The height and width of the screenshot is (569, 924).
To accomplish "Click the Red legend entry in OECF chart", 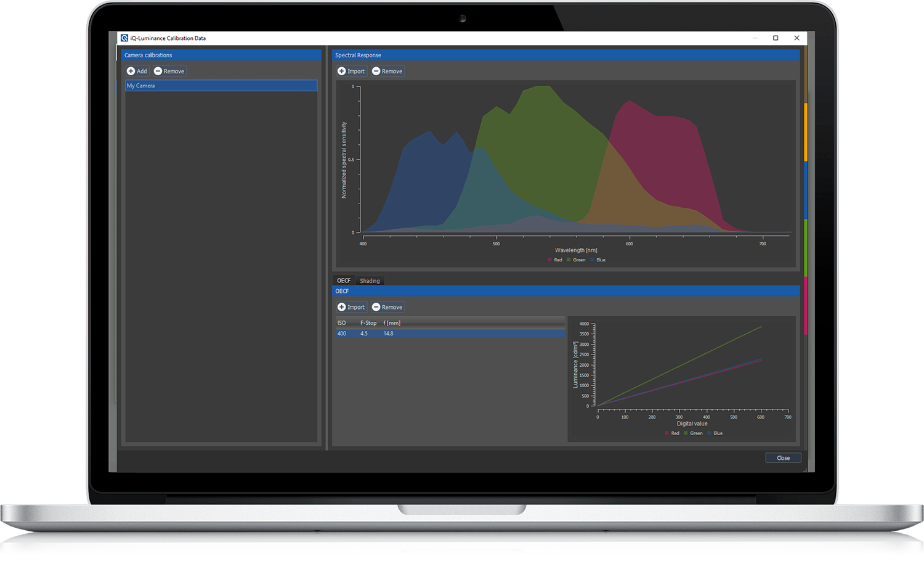I will [x=672, y=433].
